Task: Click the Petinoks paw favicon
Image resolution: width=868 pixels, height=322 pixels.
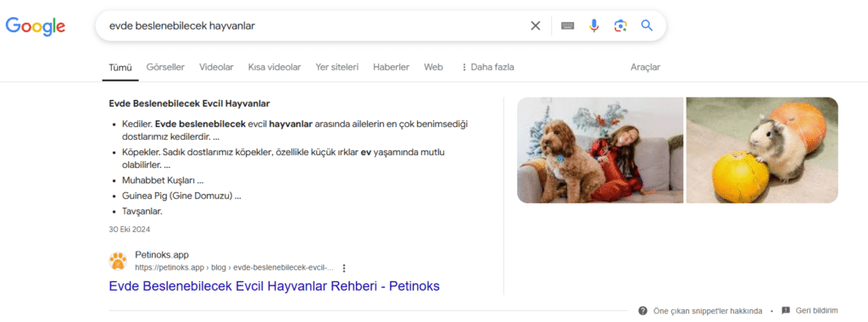Action: point(118,261)
